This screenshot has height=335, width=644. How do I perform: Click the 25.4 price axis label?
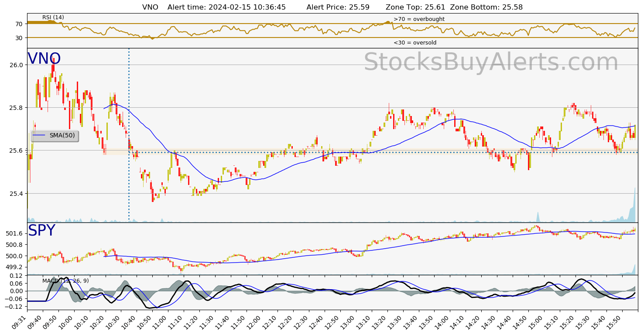16,194
